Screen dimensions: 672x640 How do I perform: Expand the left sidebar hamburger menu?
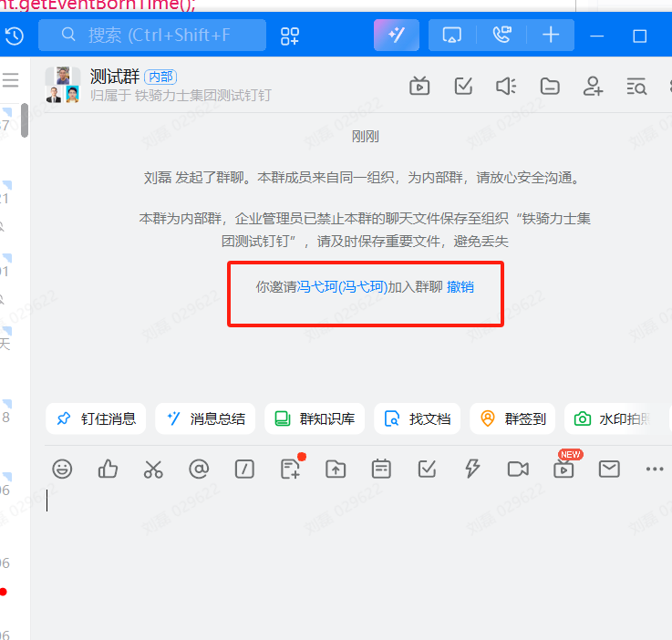(11, 80)
